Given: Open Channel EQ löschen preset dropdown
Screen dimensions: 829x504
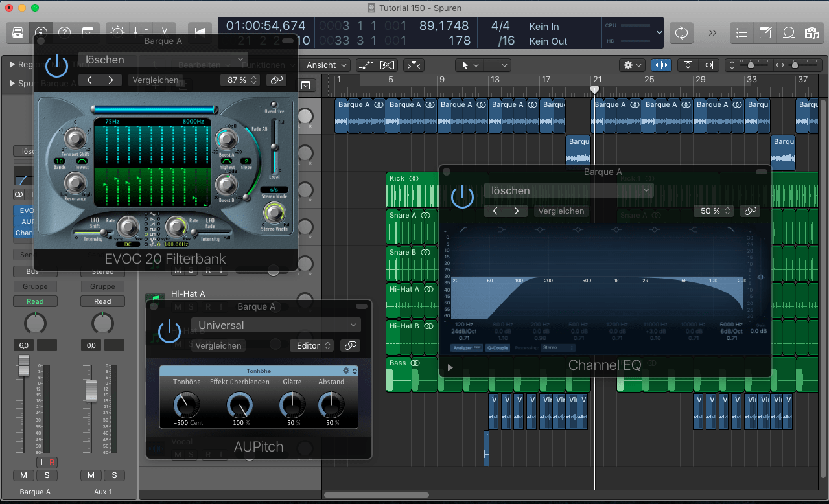Looking at the screenshot, I should [568, 190].
